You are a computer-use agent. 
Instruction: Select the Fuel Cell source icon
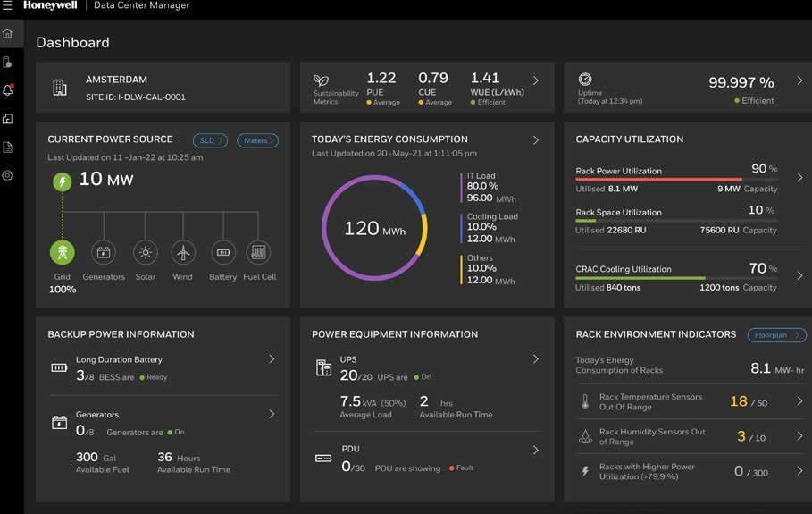(258, 252)
